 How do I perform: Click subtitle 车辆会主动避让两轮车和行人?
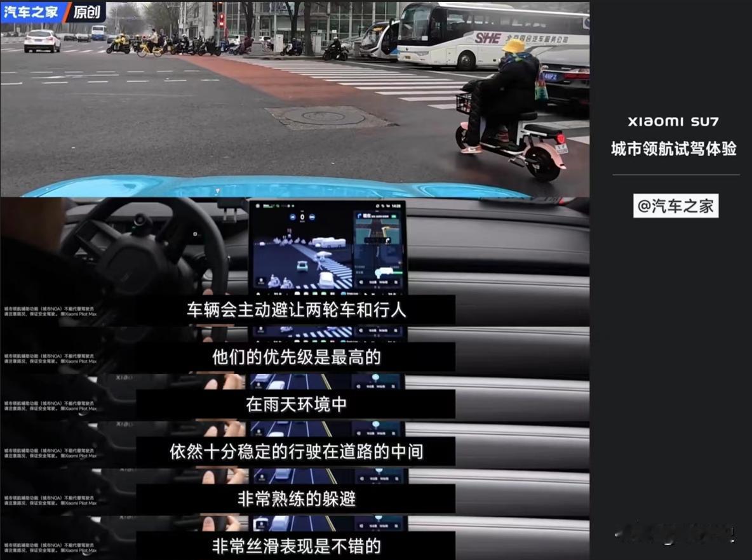coord(297,310)
